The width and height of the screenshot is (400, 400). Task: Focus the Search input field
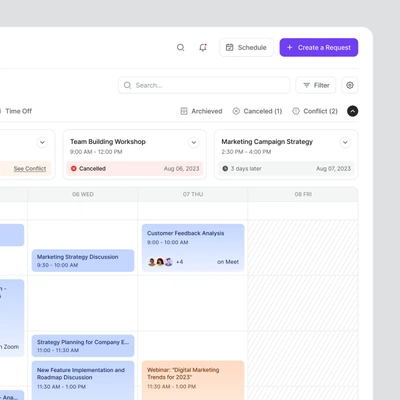tap(204, 85)
